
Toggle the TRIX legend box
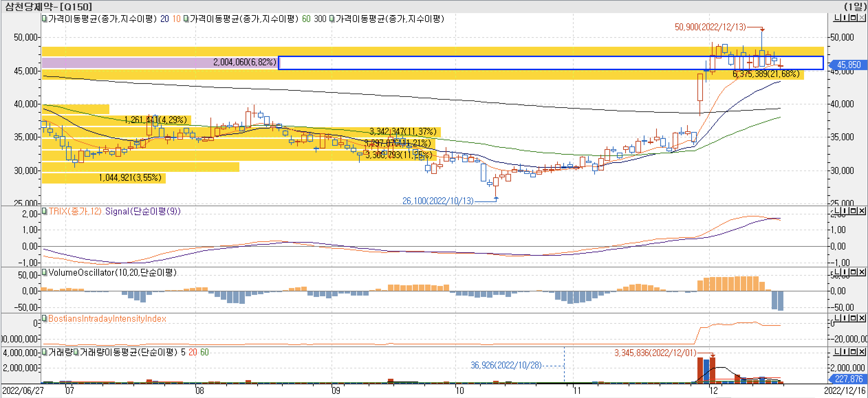[45, 211]
